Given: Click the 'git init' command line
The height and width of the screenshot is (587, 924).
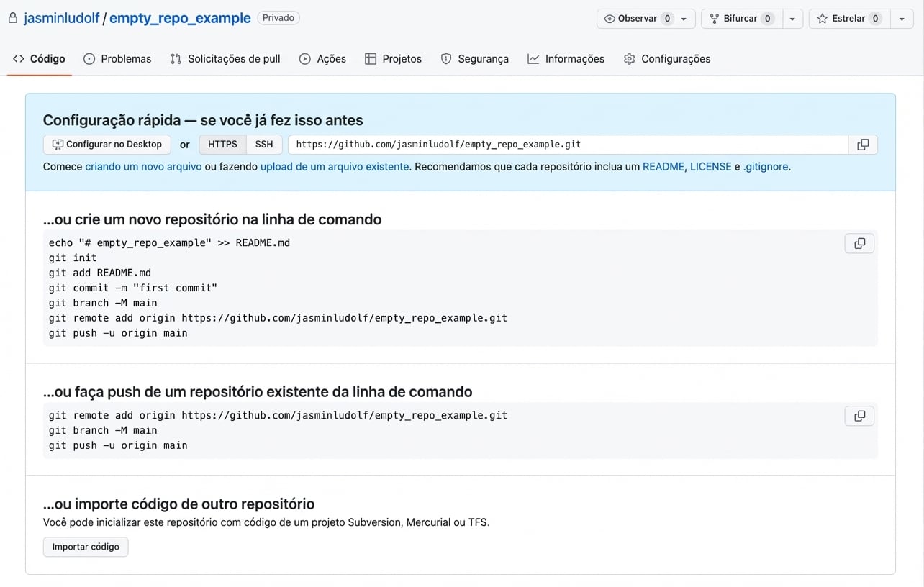Looking at the screenshot, I should pos(73,258).
